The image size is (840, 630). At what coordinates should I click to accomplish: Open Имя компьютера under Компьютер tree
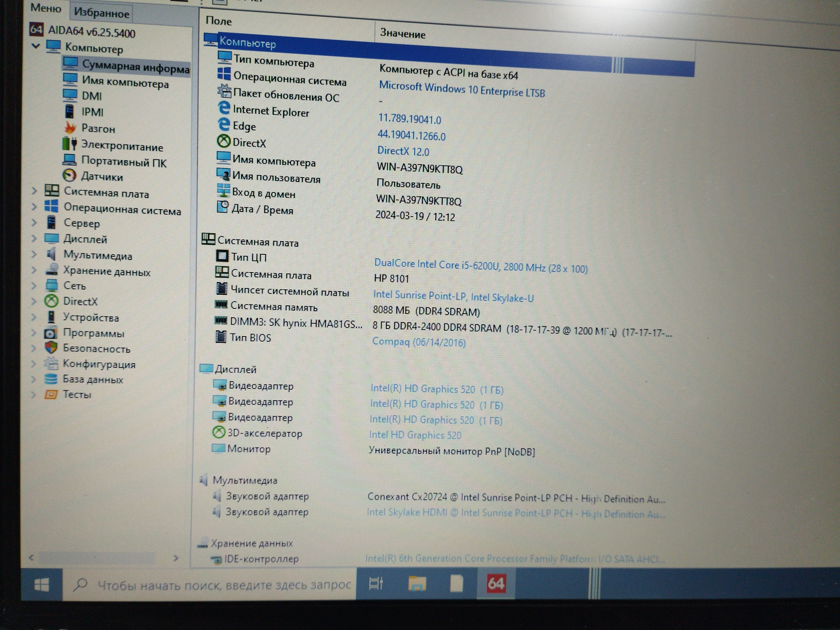point(125,81)
